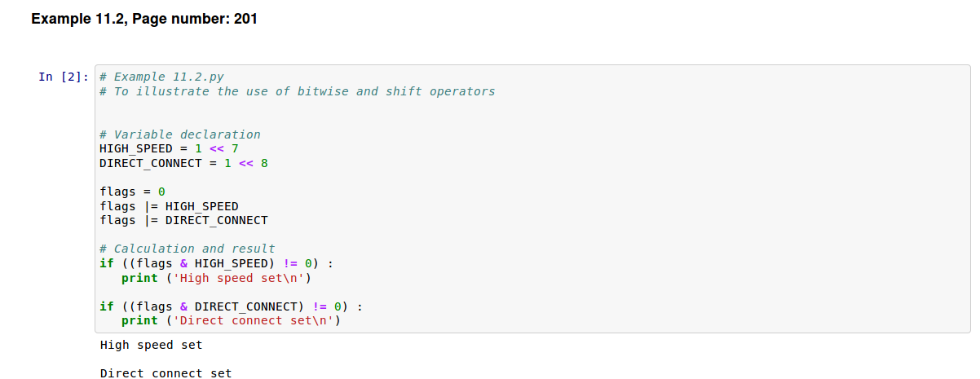This screenshot has height=379, width=980.
Task: Click the 'High speed set' output text
Action: click(x=151, y=345)
